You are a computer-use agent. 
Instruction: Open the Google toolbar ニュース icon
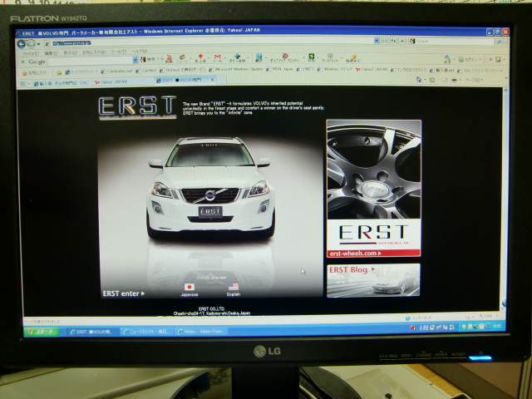182,58
